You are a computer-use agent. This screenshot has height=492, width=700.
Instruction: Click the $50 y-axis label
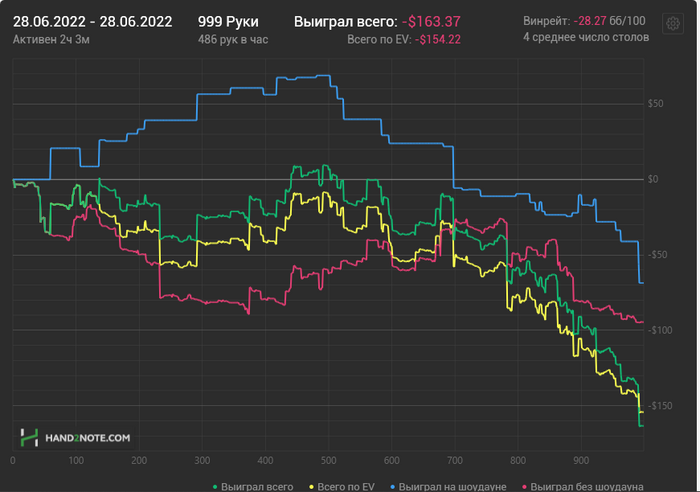[655, 104]
